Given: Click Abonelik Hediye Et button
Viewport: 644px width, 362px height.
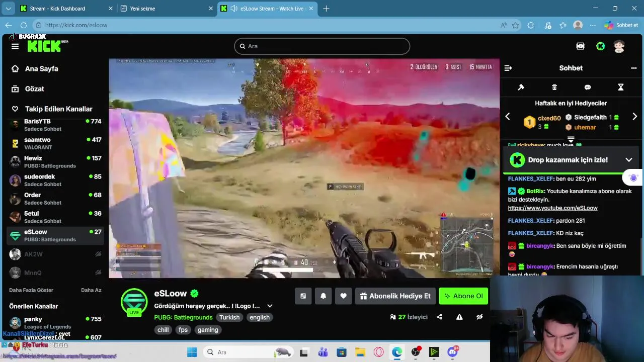Looking at the screenshot, I should pyautogui.click(x=395, y=296).
